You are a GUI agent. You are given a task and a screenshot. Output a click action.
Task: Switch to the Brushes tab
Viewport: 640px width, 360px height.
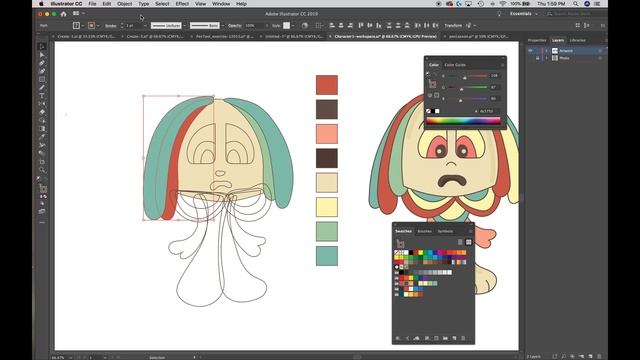(x=424, y=231)
